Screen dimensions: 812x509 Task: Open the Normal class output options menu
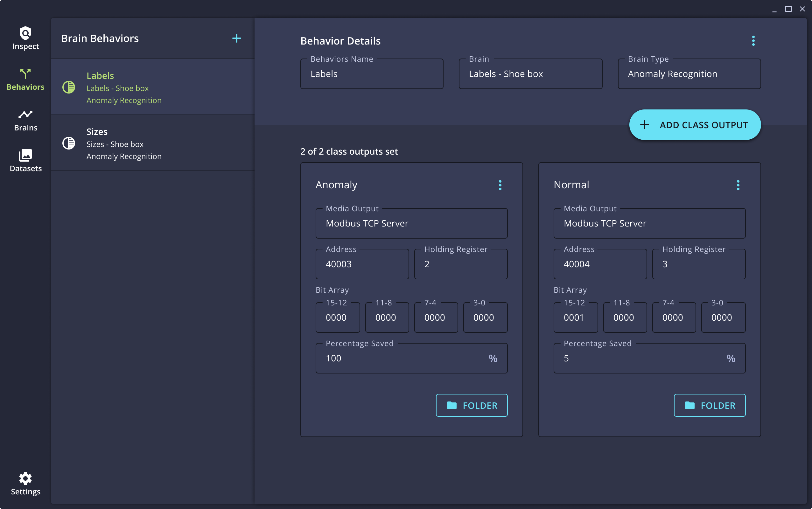coord(738,185)
